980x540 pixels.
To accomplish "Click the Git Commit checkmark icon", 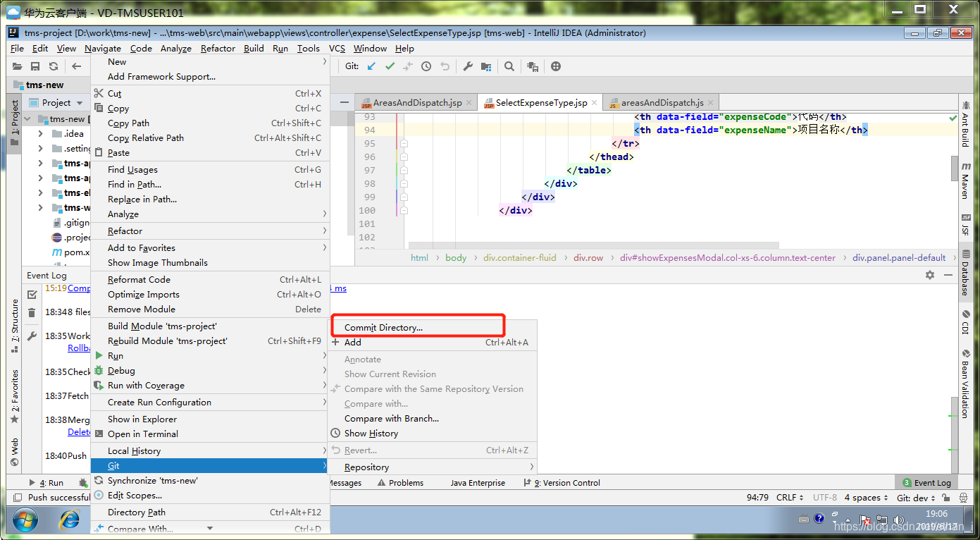I will [x=390, y=66].
